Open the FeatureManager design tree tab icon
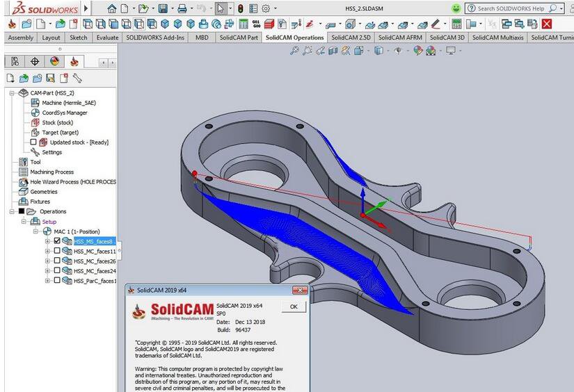 click(15, 61)
